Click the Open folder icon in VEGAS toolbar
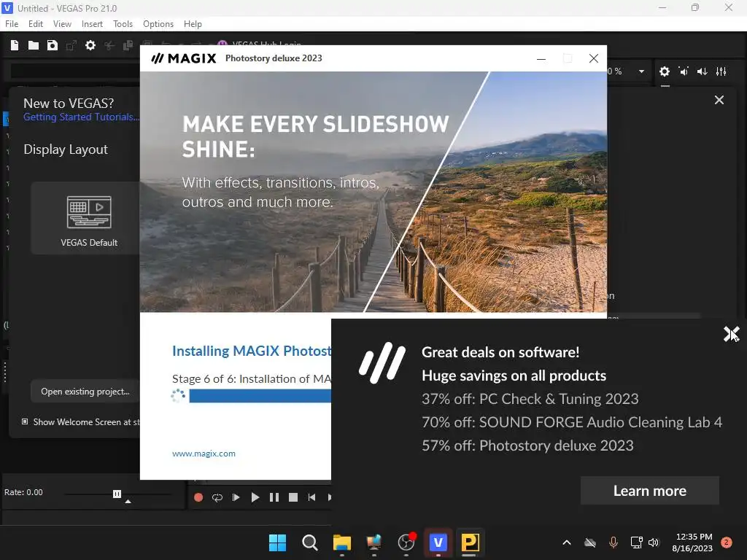This screenshot has width=747, height=560. pos(34,45)
